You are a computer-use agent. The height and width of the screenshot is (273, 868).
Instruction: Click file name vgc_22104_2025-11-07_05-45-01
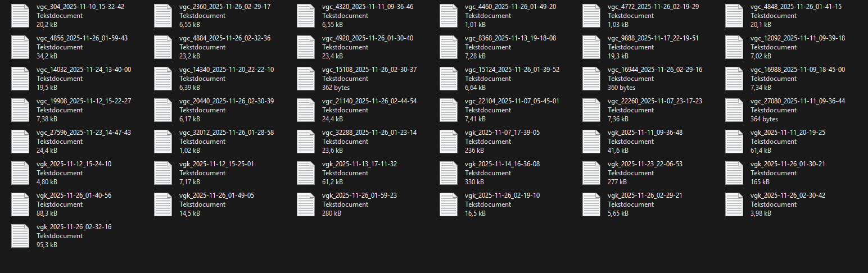click(512, 101)
